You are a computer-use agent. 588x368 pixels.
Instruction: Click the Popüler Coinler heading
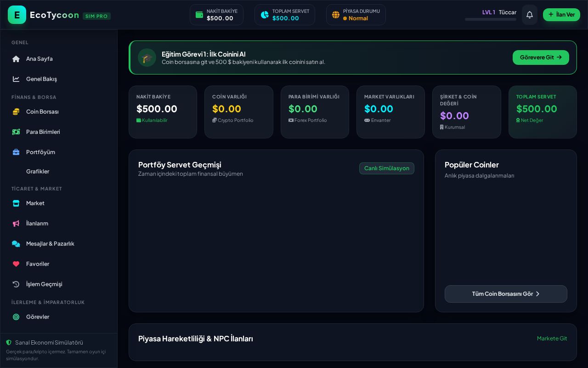pyautogui.click(x=472, y=165)
